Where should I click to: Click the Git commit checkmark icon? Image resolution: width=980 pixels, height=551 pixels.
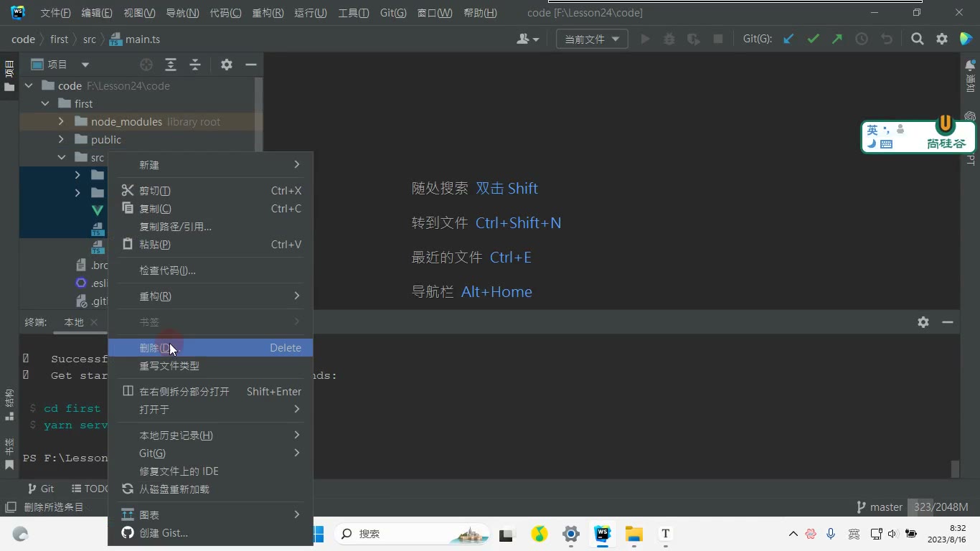point(813,39)
